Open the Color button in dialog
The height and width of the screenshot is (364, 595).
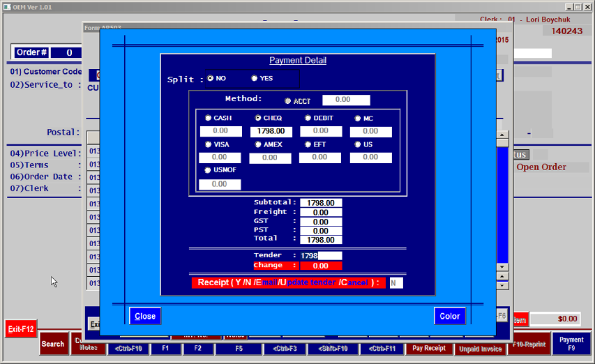point(449,316)
